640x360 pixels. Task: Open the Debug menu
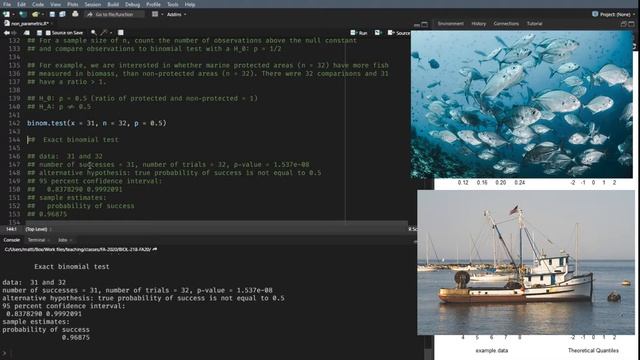(x=132, y=4)
